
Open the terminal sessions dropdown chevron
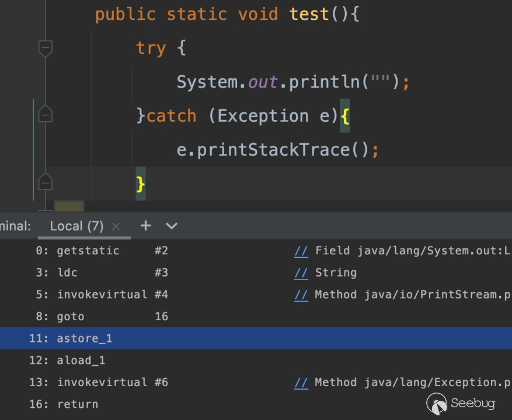[171, 226]
